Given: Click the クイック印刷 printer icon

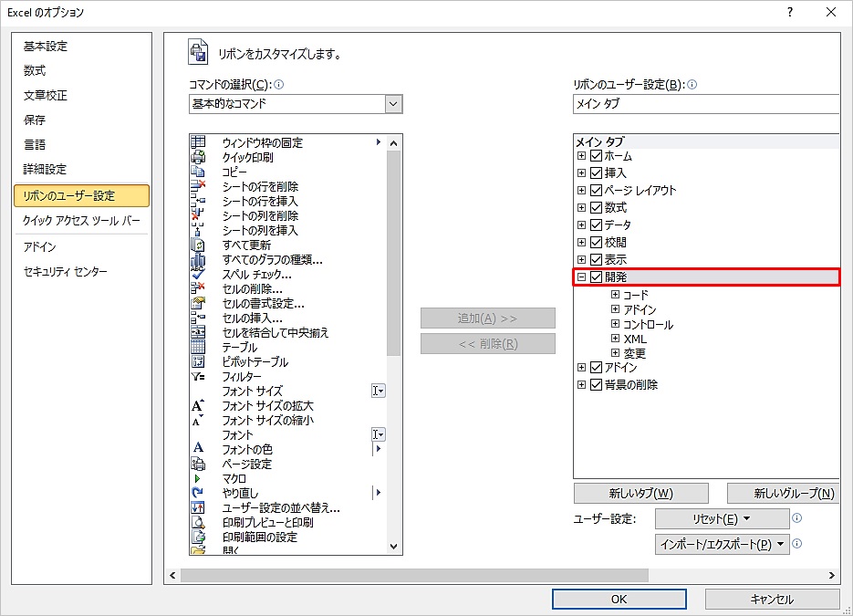Looking at the screenshot, I should coord(198,157).
